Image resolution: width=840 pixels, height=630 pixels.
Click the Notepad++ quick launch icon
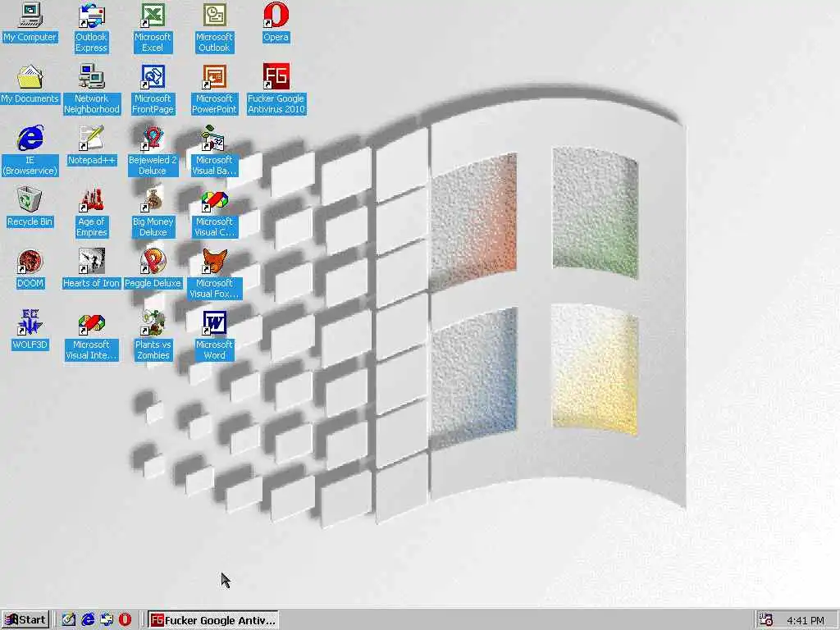click(x=69, y=620)
